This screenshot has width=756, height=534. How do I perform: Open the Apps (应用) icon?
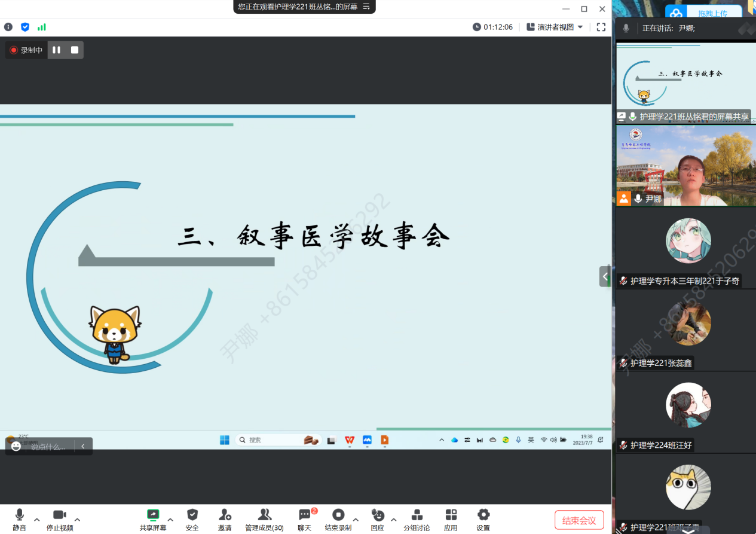(451, 515)
